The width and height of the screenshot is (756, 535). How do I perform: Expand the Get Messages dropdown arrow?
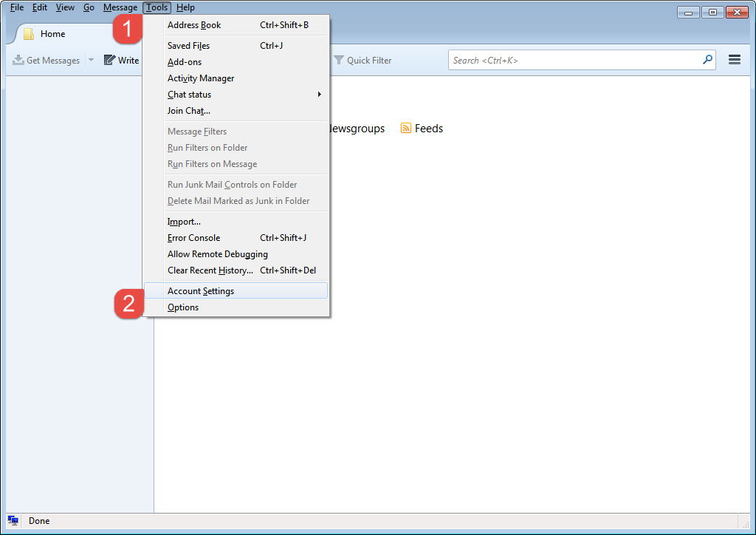coord(91,60)
